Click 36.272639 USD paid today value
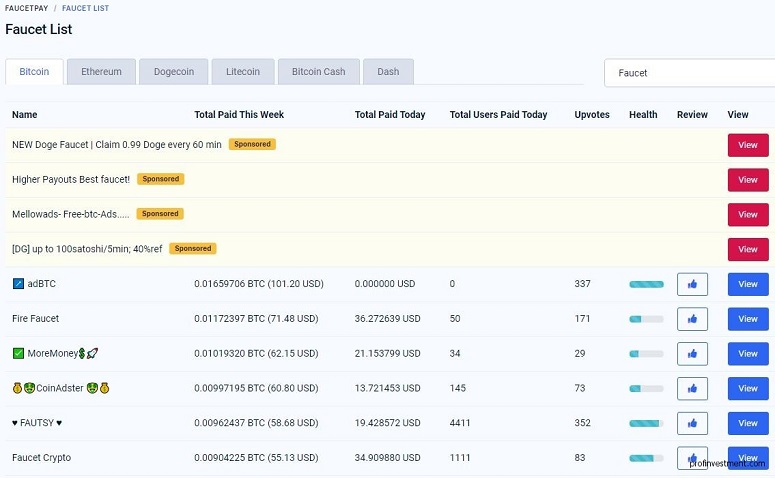This screenshot has width=775, height=478. (x=388, y=319)
